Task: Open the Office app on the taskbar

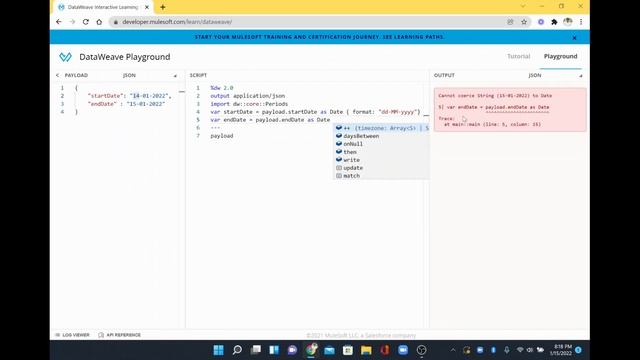Action: coord(384,350)
